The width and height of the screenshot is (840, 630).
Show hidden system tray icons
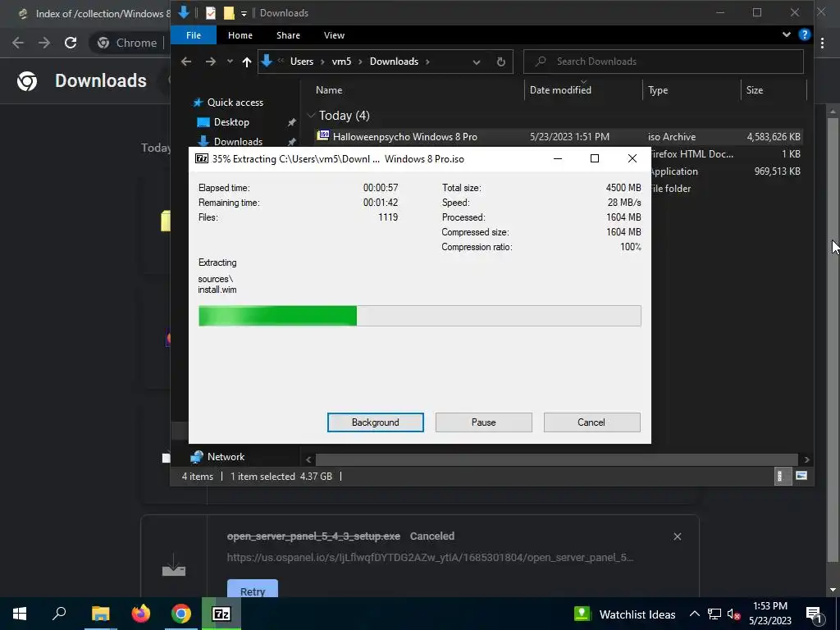coord(694,614)
